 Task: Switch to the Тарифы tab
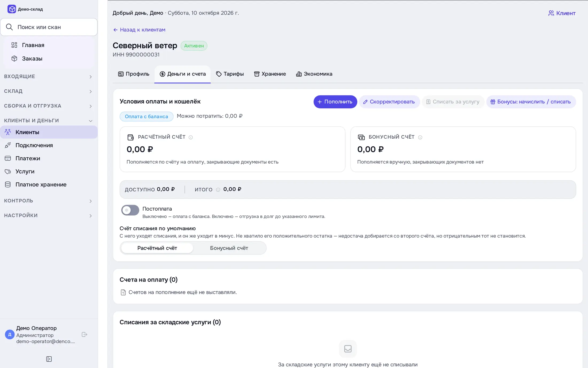[x=230, y=74]
